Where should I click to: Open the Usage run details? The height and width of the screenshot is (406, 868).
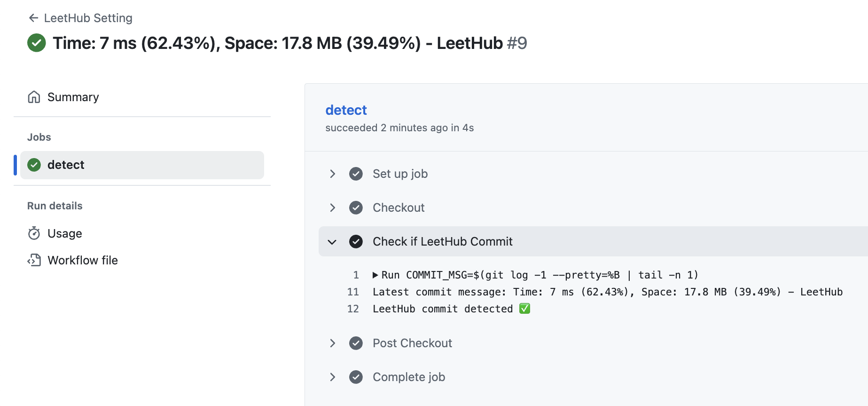pos(65,233)
